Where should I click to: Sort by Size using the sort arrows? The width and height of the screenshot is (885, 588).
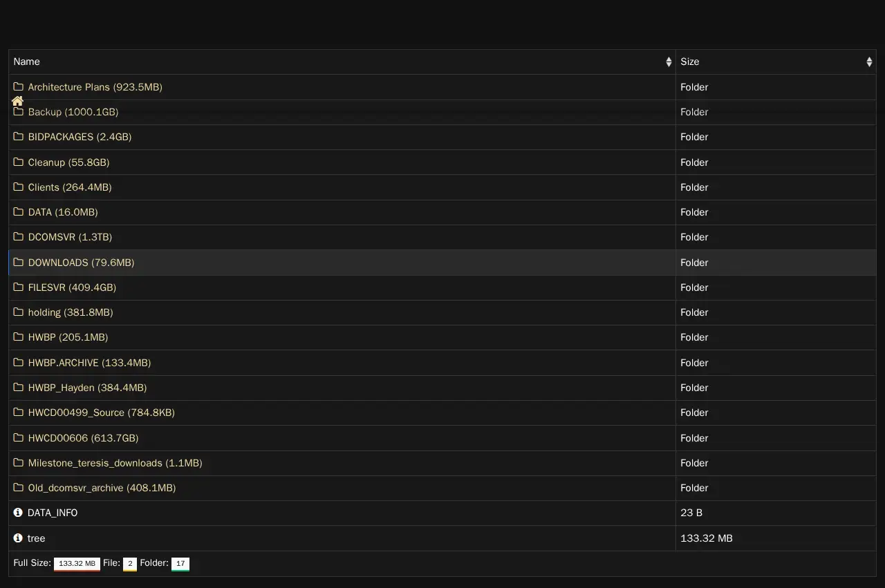[x=869, y=62]
